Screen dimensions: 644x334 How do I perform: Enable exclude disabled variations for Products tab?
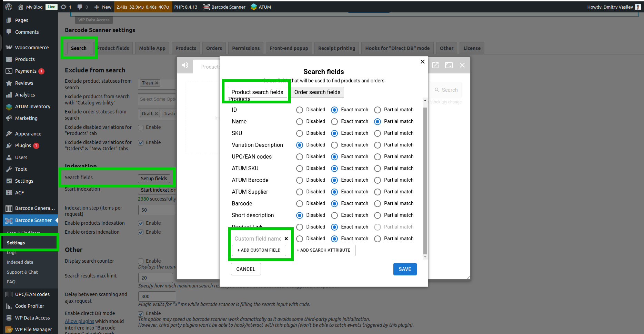[x=141, y=128]
